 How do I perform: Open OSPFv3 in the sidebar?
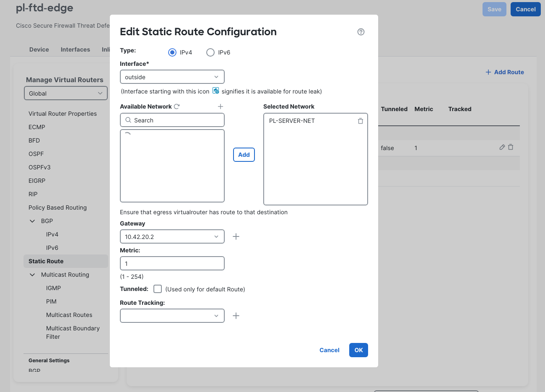coord(39,167)
